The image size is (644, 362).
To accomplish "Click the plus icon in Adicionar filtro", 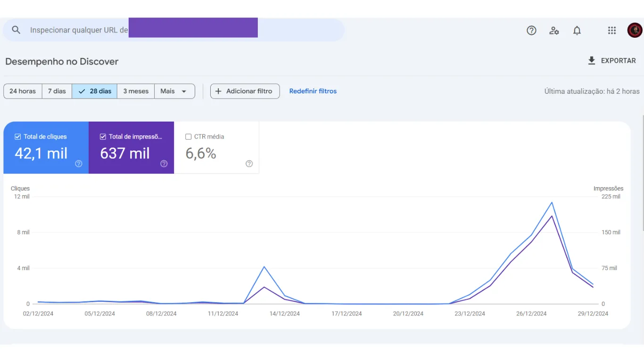I will (218, 91).
